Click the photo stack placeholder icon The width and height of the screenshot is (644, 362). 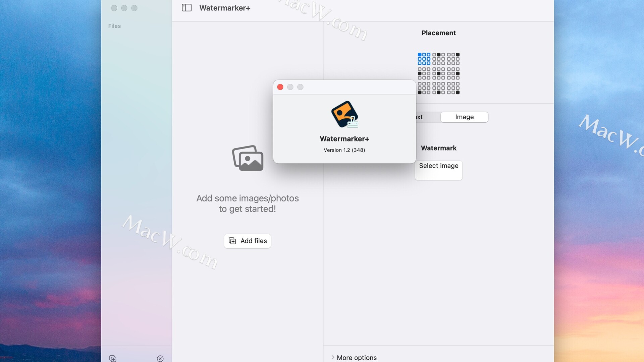coord(248,158)
